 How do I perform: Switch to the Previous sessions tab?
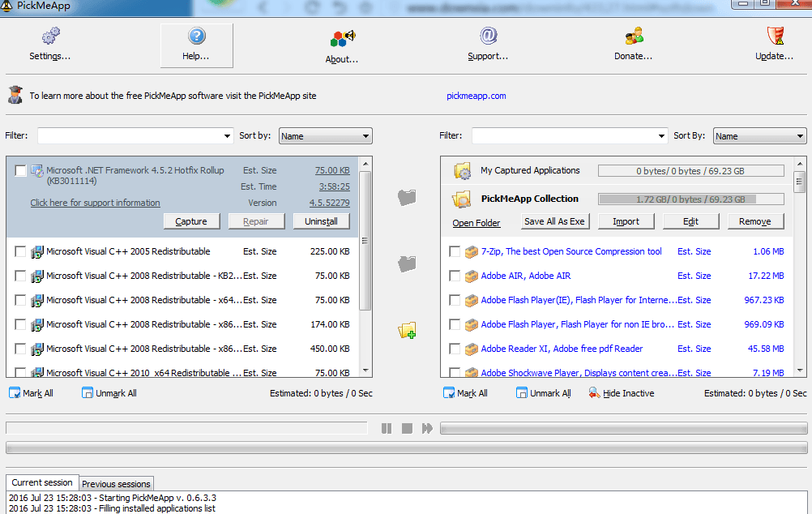116,484
